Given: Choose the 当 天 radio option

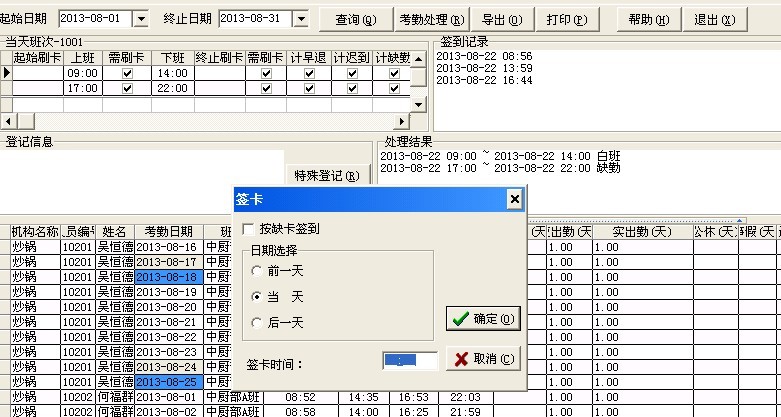Looking at the screenshot, I should (x=258, y=297).
